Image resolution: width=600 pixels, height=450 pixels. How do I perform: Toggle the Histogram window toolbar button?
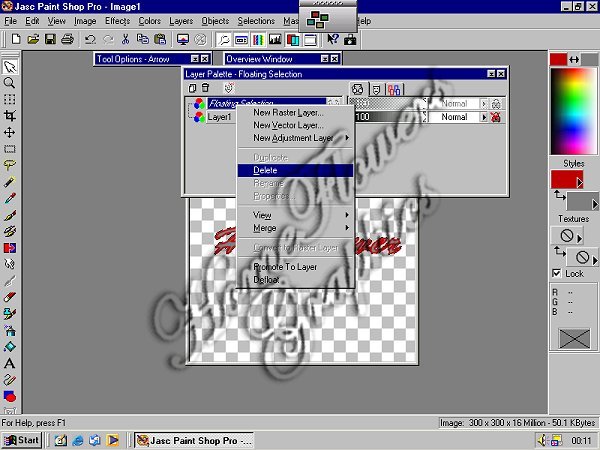(276, 39)
